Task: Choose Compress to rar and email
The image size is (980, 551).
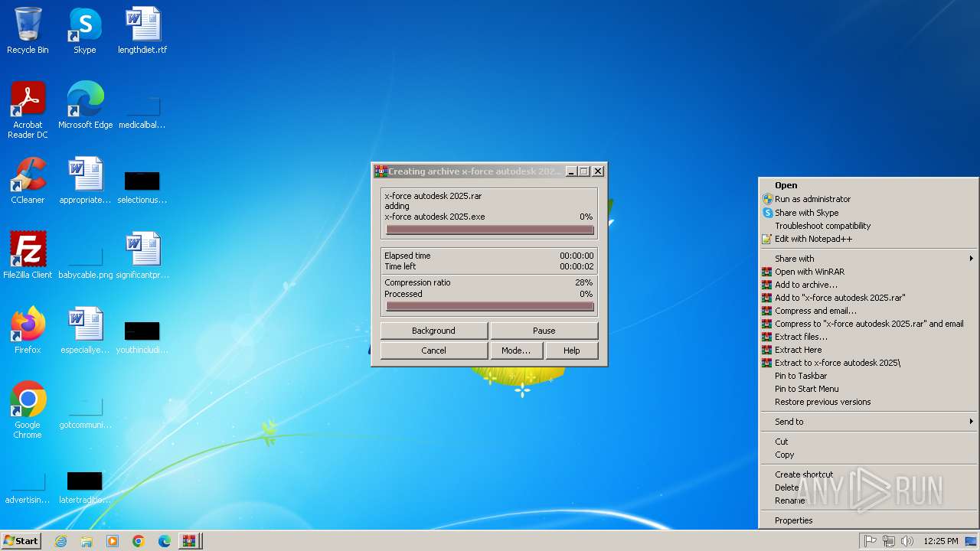Action: click(868, 324)
